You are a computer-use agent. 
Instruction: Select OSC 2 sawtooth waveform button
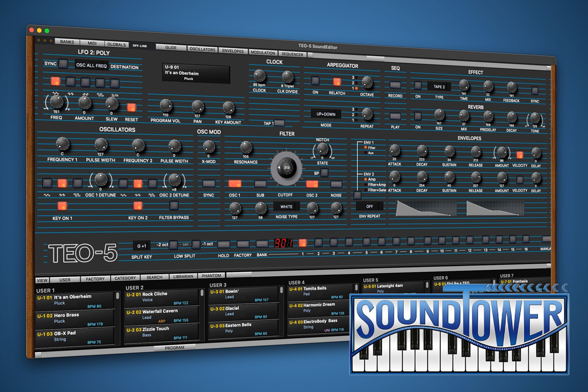(138, 184)
